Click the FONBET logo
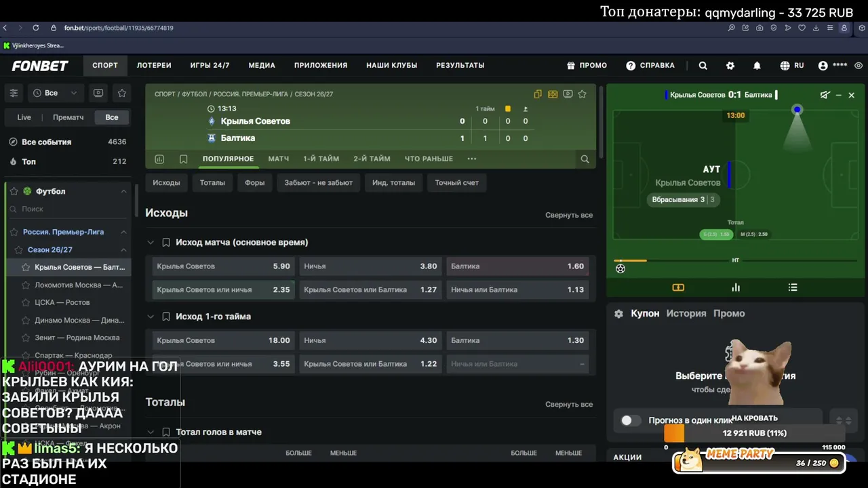 click(x=40, y=66)
